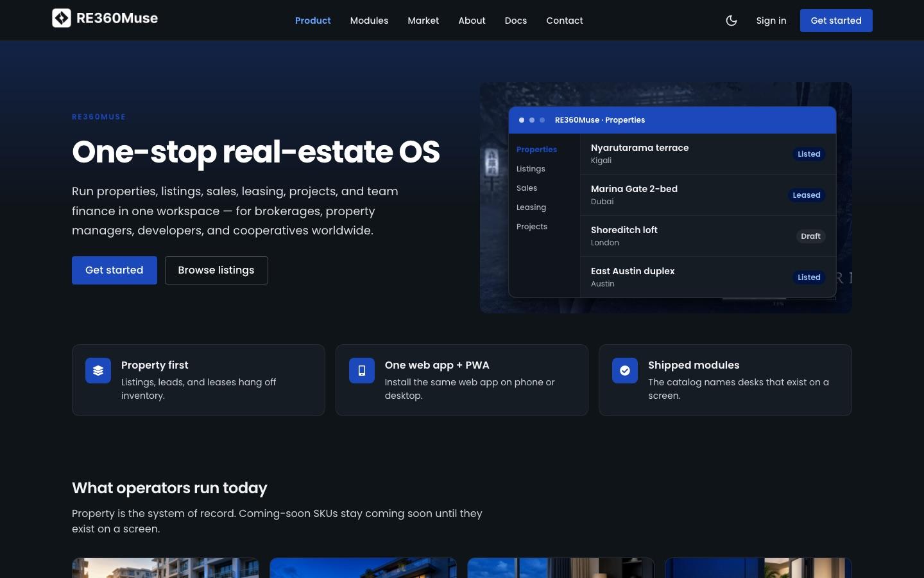Click the RE360Muse brand name in the header
The image size is (924, 578).
(117, 18)
